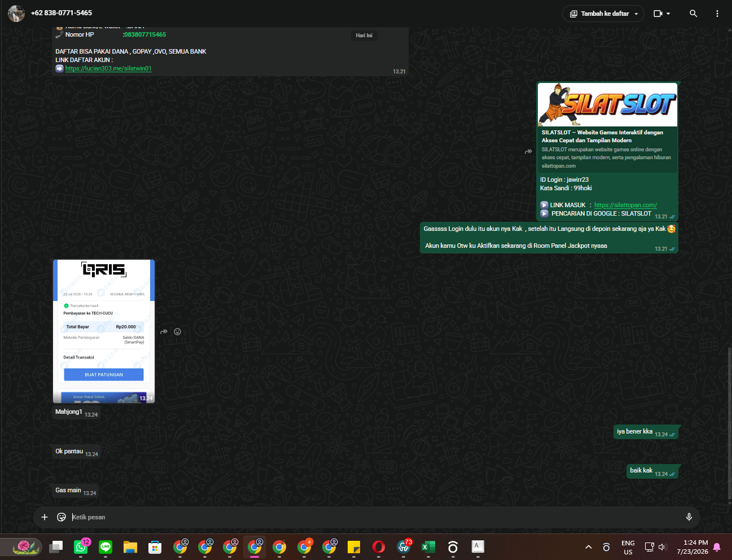The width and height of the screenshot is (732, 560).
Task: Click the 'Kata Sandi : 99hoki' line
Action: (x=566, y=188)
